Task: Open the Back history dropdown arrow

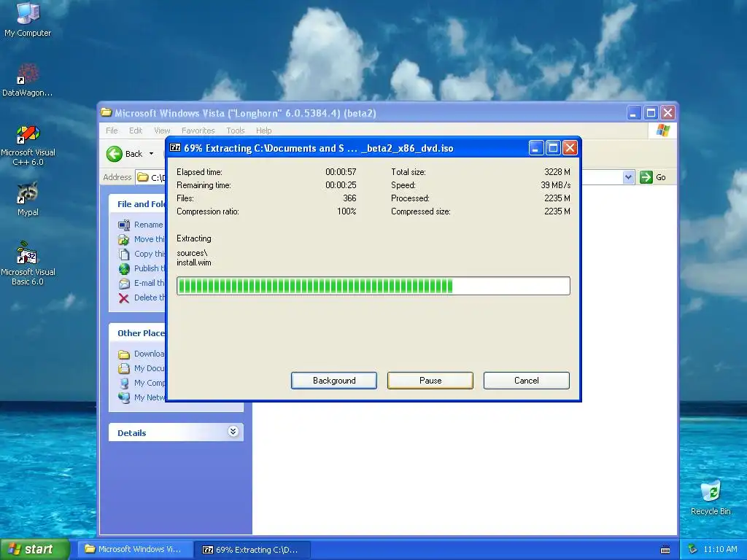Action: (x=152, y=154)
